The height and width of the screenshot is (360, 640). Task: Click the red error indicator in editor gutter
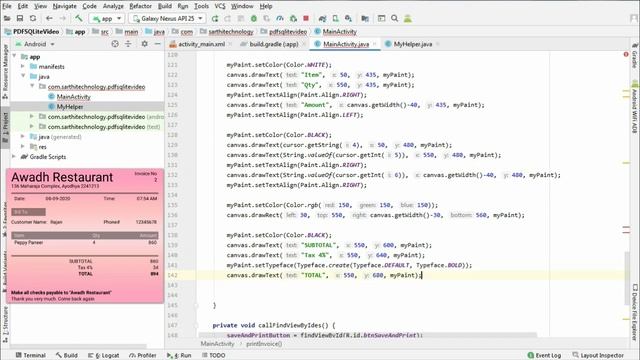coord(626,54)
